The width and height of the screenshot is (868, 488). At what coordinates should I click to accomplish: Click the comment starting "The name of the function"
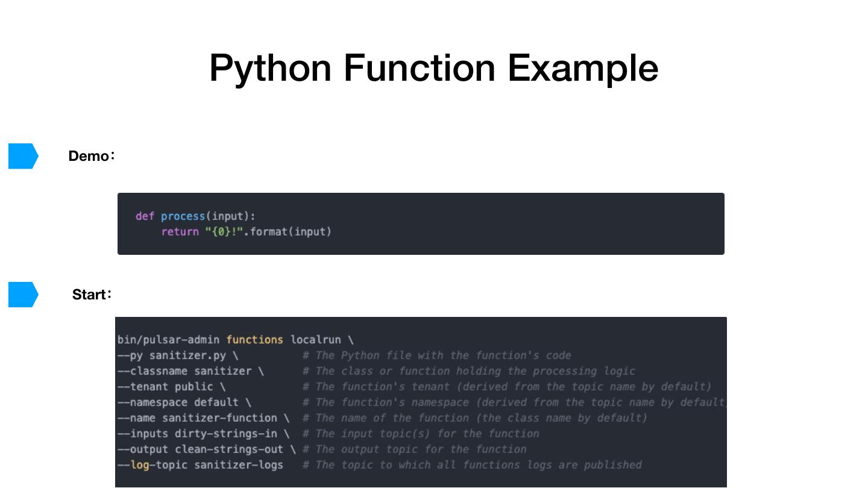[x=475, y=418]
